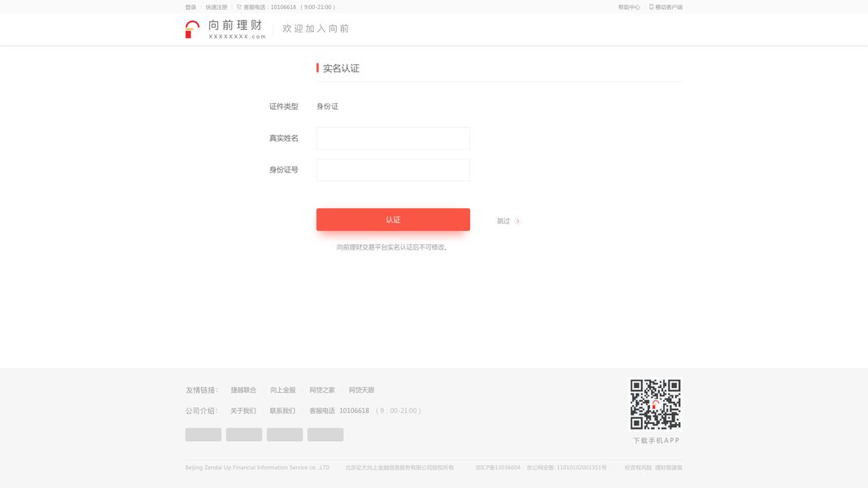
Task: Click the third gray badge in the footer
Action: click(x=285, y=434)
